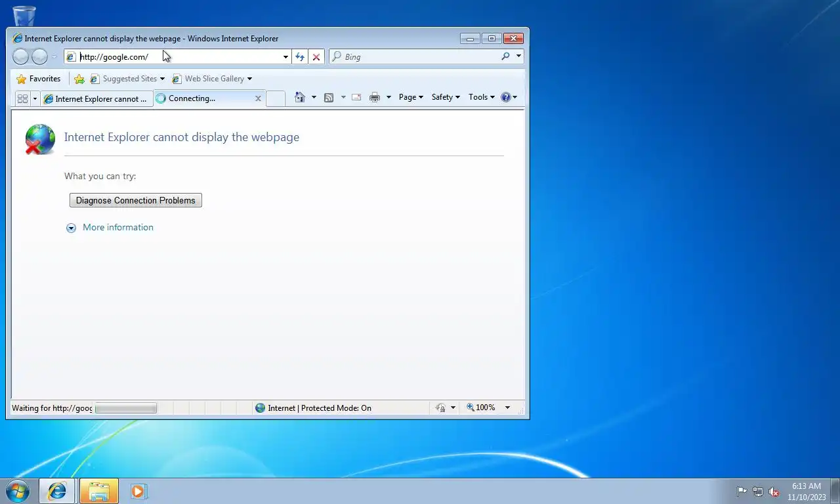Click the status bar security shield icon
The image size is (840, 504).
tap(441, 408)
